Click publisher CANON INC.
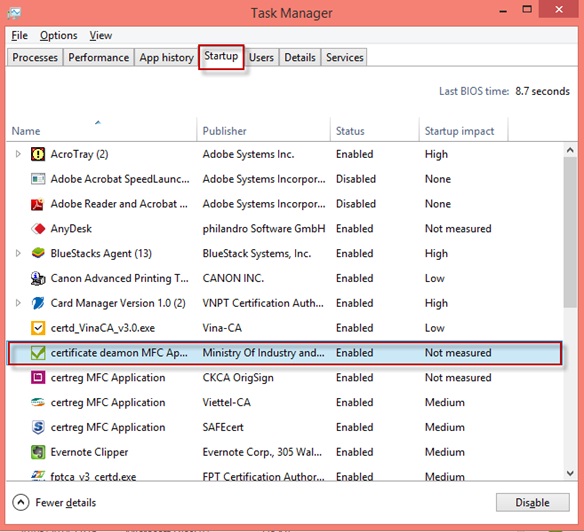Image resolution: width=584 pixels, height=532 pixels. (x=233, y=278)
